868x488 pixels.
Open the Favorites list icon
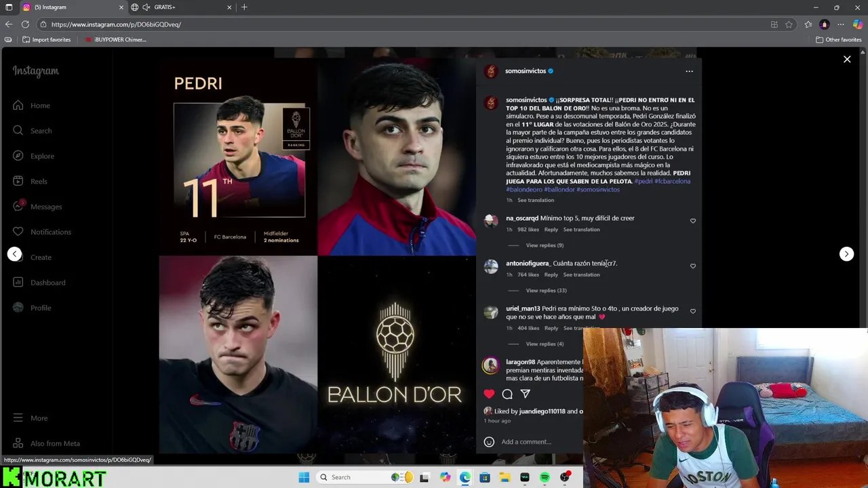click(x=808, y=24)
